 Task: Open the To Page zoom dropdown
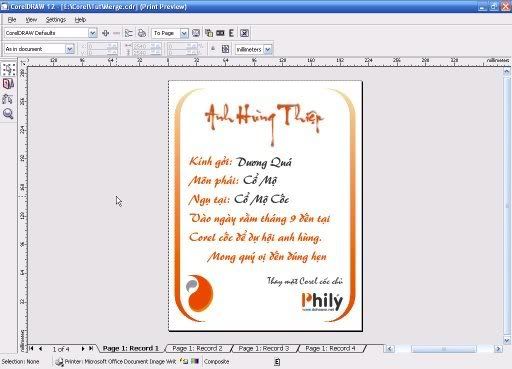(184, 33)
